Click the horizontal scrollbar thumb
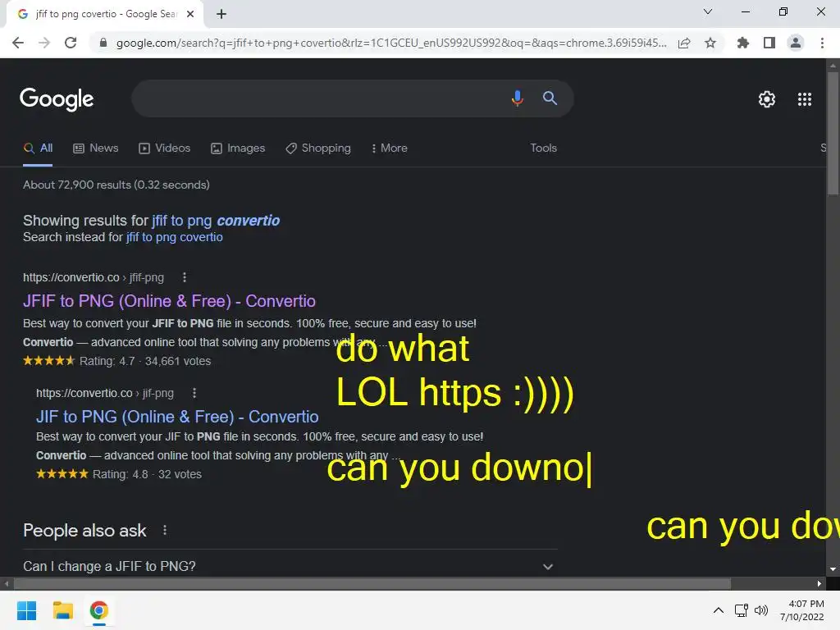Image resolution: width=840 pixels, height=630 pixels. coord(372,583)
